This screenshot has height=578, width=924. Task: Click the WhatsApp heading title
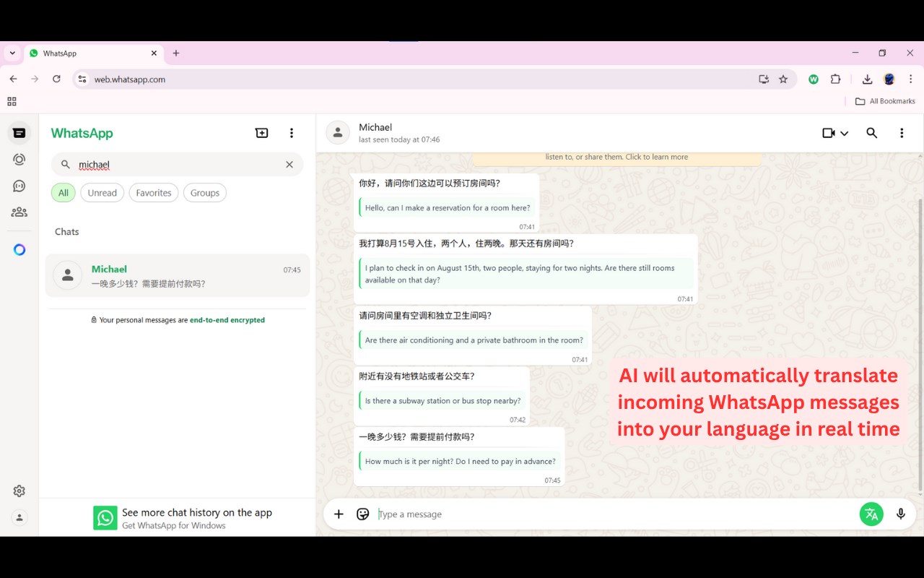(x=82, y=133)
